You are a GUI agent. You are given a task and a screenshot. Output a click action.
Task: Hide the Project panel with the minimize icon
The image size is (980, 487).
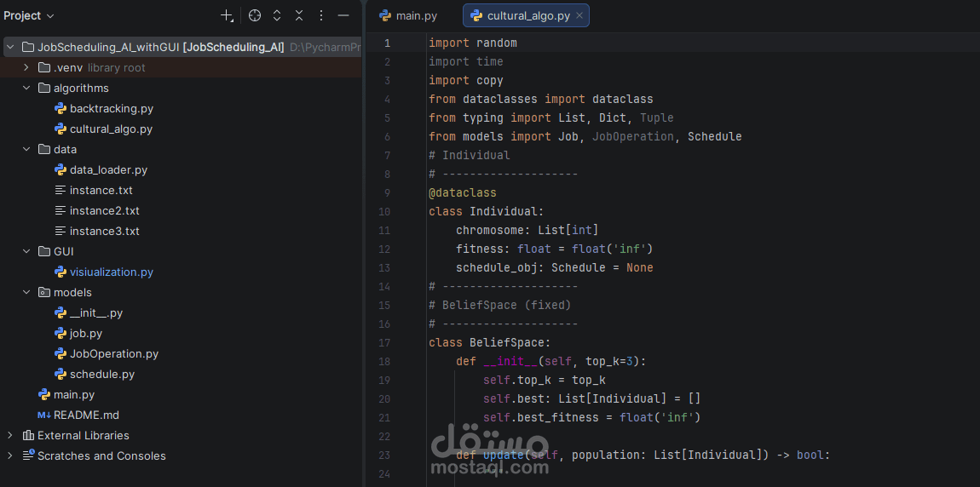pos(343,15)
